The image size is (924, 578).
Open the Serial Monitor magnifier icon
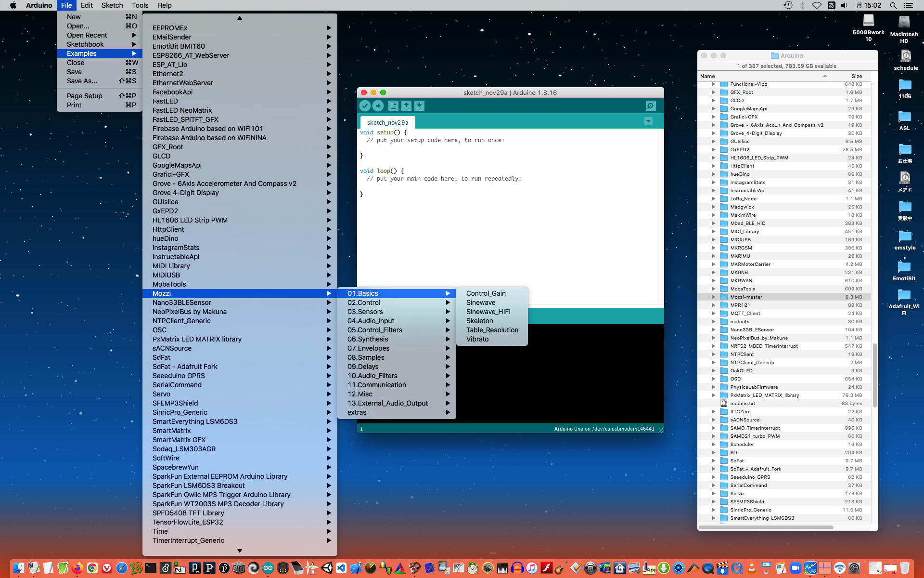point(651,106)
